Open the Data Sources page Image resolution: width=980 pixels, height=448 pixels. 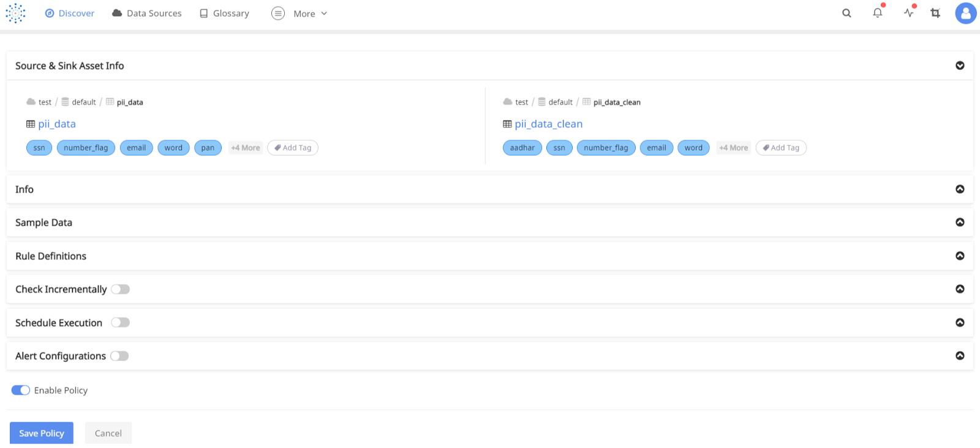147,13
